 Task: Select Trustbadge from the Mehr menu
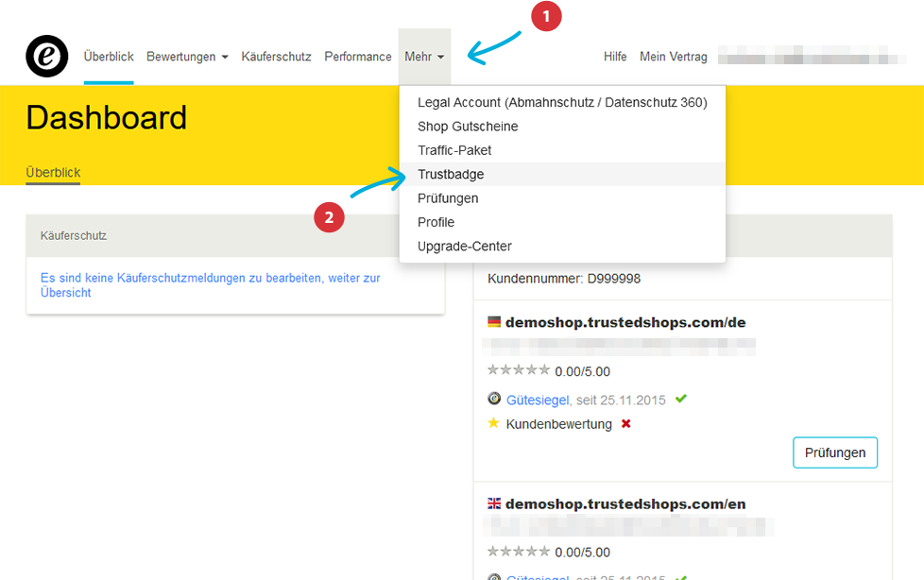(x=562, y=175)
